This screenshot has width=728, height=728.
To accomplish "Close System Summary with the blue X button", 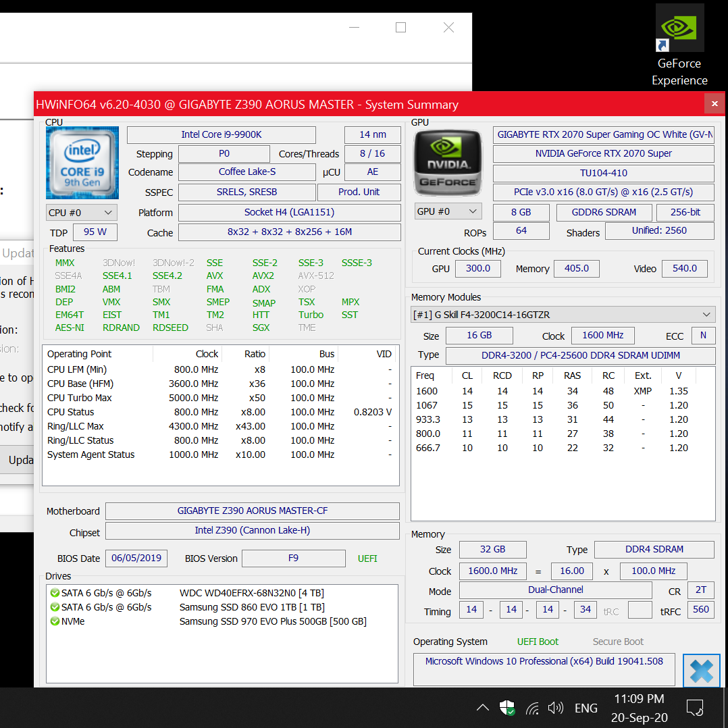I will coord(701,671).
